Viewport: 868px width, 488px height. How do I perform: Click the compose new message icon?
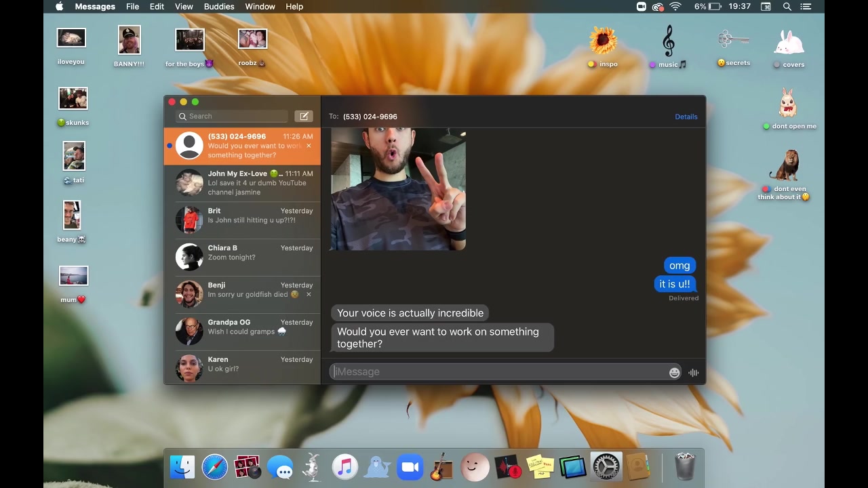(304, 116)
